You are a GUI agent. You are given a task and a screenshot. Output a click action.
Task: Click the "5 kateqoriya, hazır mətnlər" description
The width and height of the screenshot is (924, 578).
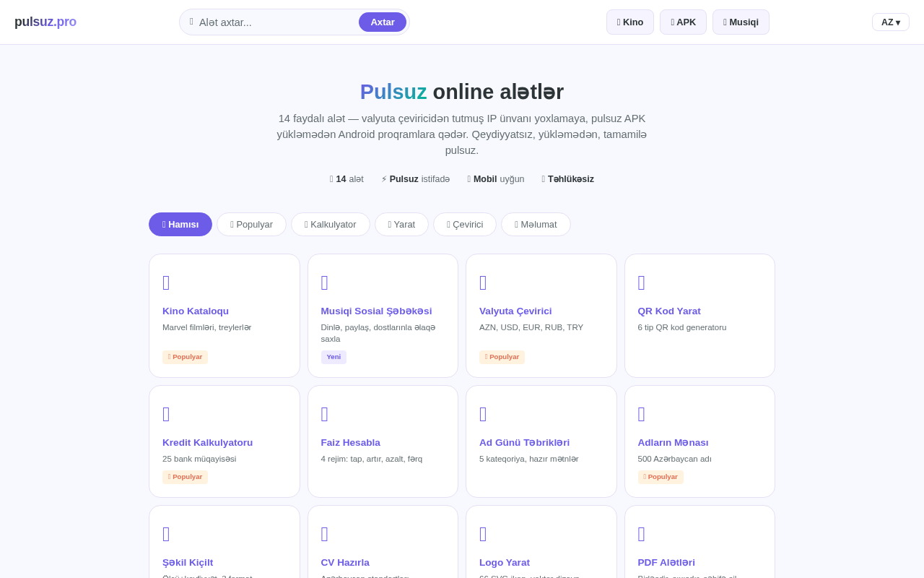pos(529,459)
